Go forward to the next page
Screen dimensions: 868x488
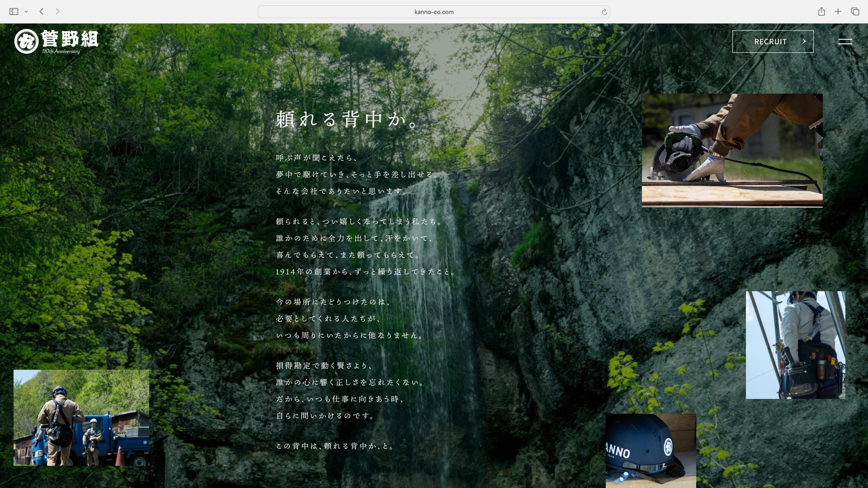[x=58, y=12]
